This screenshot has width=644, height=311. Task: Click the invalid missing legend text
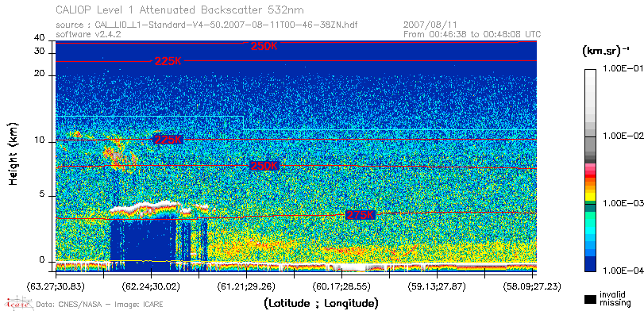615,299
